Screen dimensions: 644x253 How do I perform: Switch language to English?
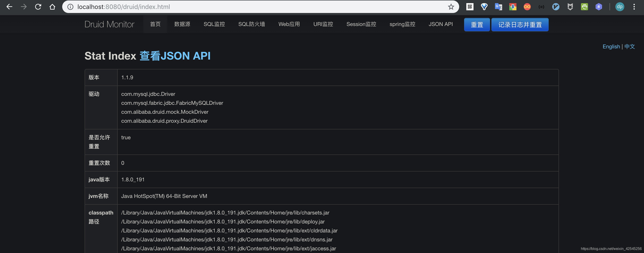point(611,47)
